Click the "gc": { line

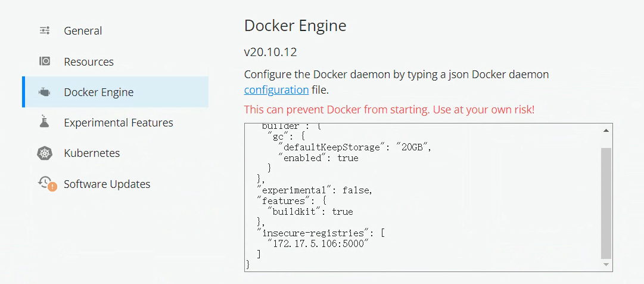[285, 137]
